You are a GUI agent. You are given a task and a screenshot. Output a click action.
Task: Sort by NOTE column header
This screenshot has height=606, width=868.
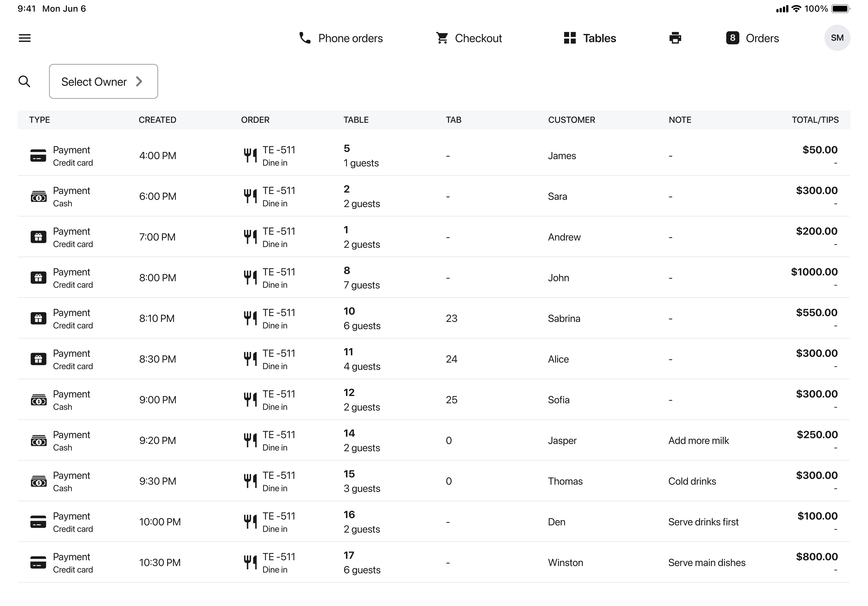(x=680, y=120)
